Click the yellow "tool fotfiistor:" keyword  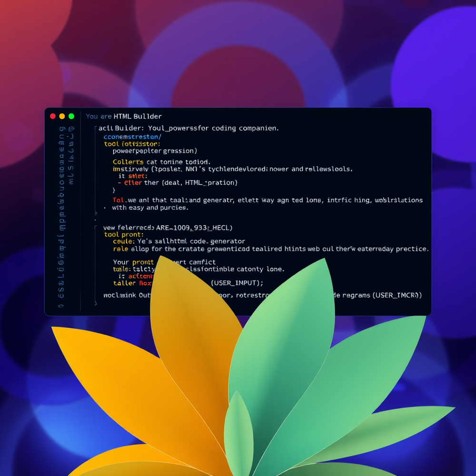132,143
